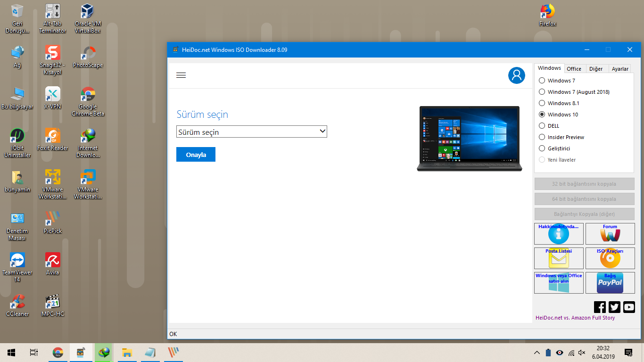Select the Insider Preview radio button
Screen dimensions: 644x362
tap(542, 137)
